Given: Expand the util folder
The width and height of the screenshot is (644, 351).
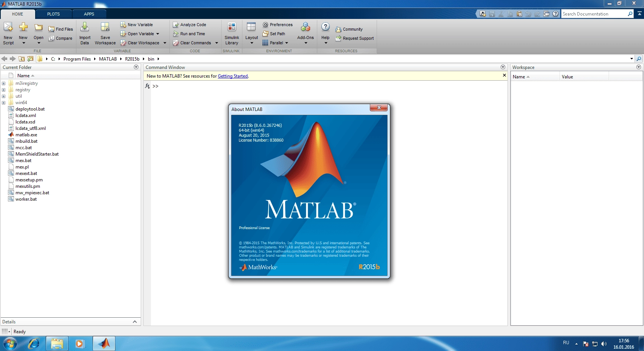Looking at the screenshot, I should 4,96.
